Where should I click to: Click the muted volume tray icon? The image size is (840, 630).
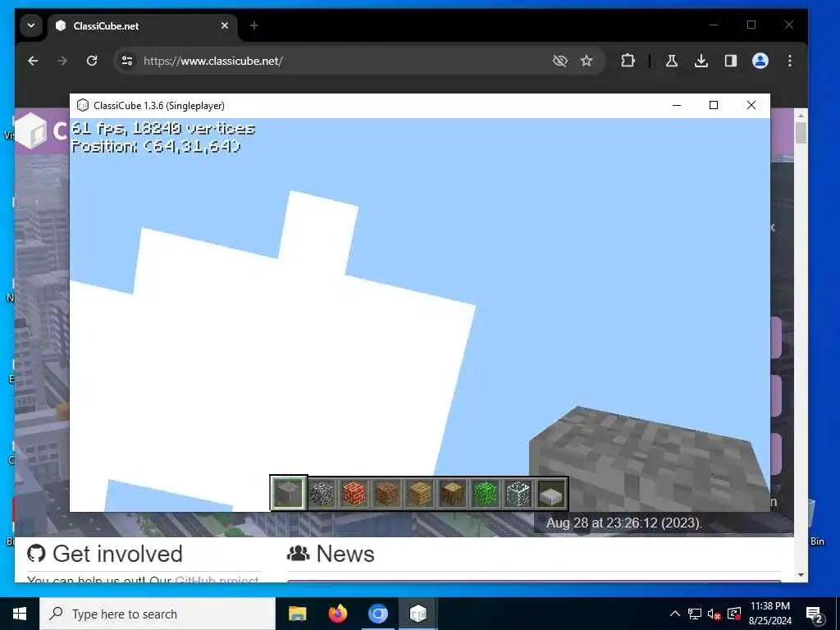714,614
